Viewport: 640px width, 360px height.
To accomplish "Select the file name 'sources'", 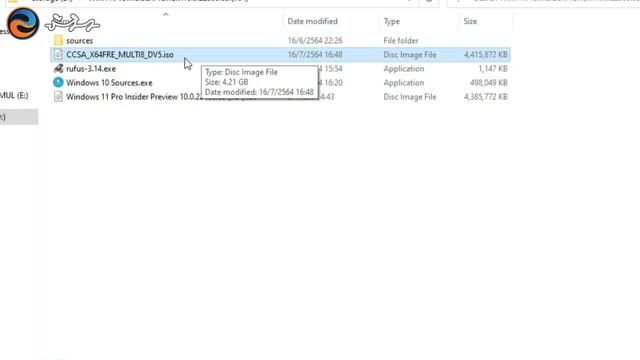I will [x=80, y=40].
